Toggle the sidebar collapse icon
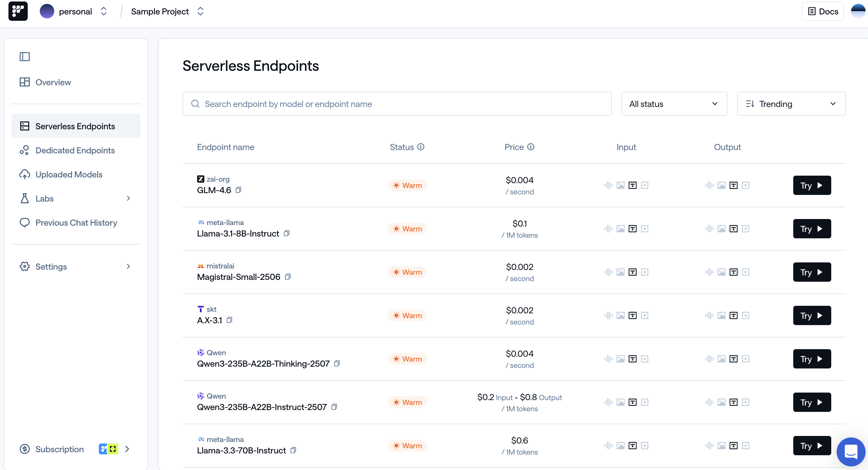 [25, 56]
